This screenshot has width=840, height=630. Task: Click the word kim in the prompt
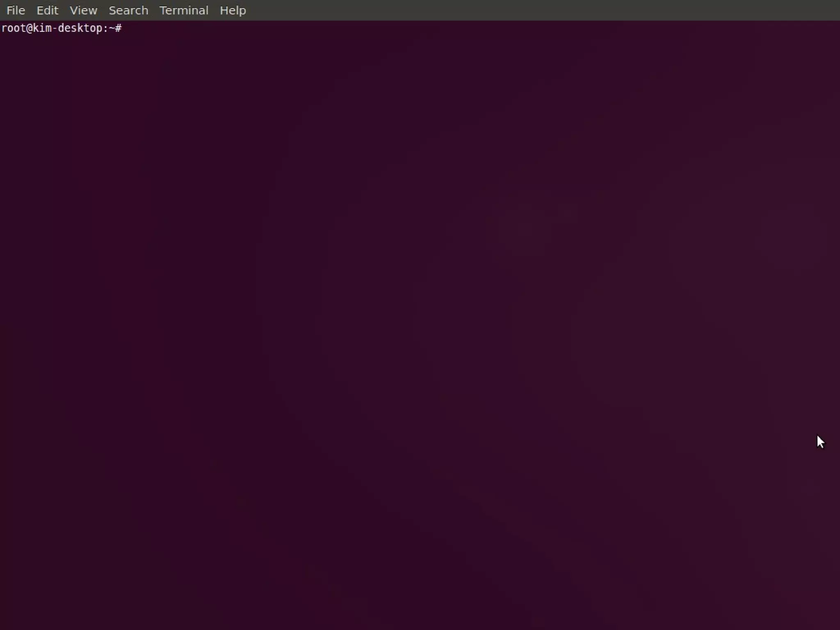click(42, 28)
